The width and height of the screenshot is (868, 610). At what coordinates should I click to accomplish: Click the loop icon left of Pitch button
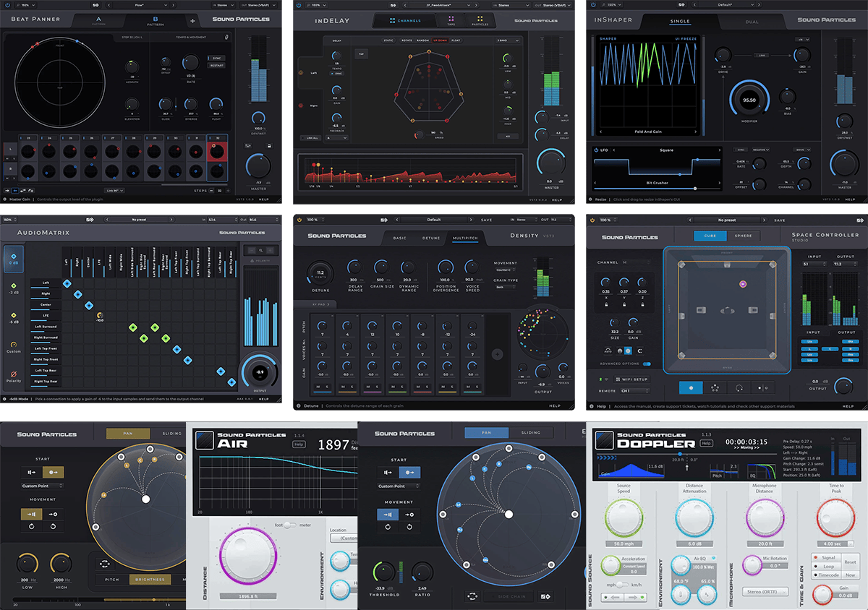(x=104, y=564)
